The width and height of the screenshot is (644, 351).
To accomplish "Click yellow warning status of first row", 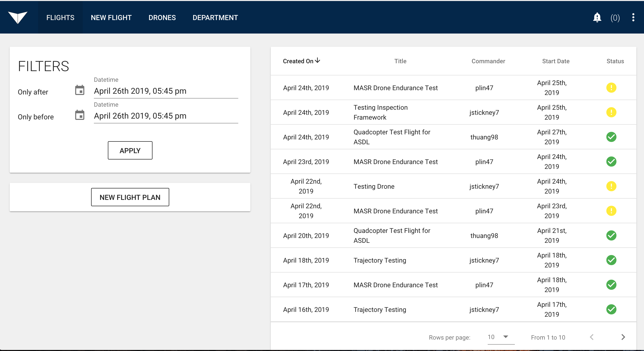I will pyautogui.click(x=611, y=88).
